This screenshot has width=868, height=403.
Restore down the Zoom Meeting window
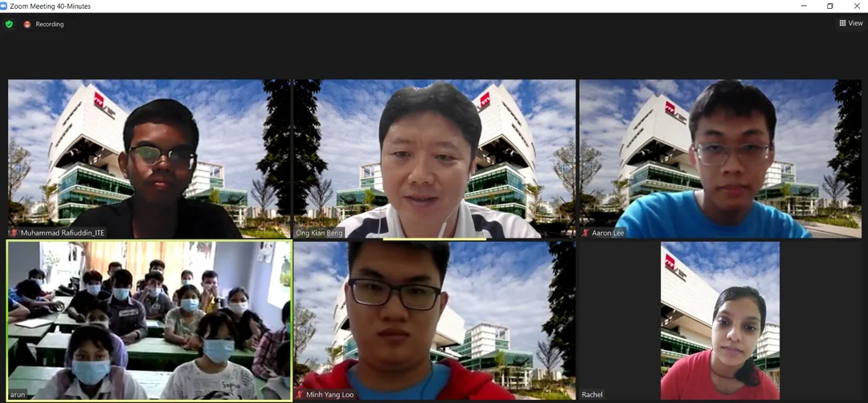tap(829, 6)
